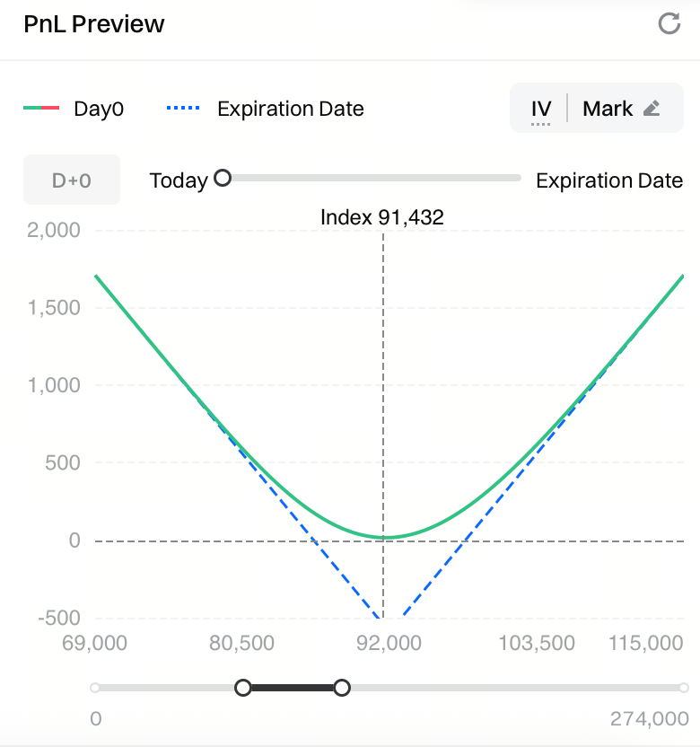700x747 pixels.
Task: Click the pencil edit icon beside Mark
Action: tap(652, 109)
